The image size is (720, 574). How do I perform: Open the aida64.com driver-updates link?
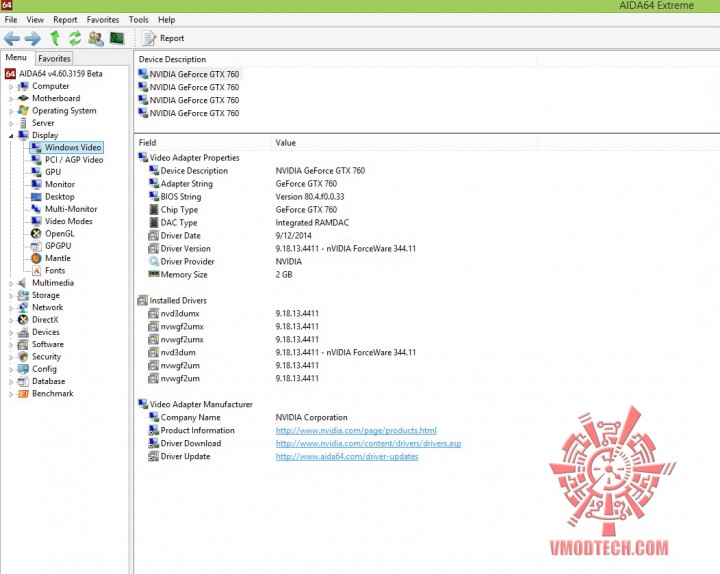click(347, 456)
